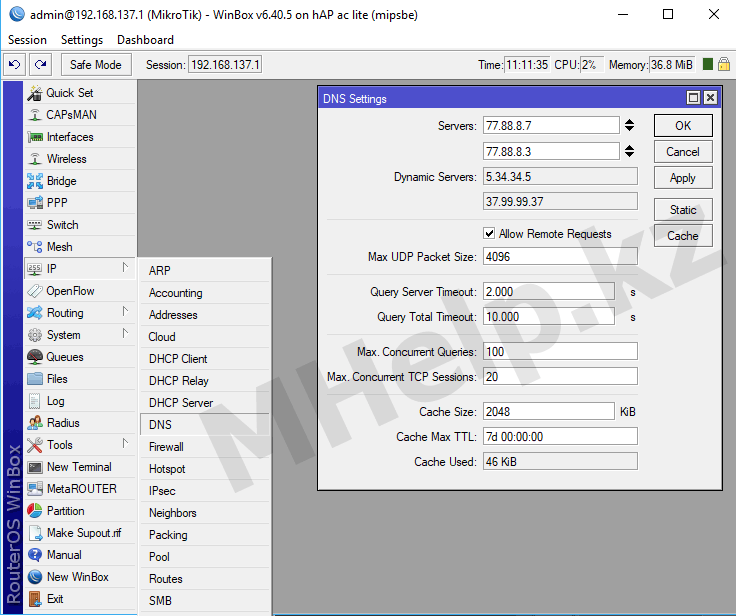Click the Query Server Timeout field
Image resolution: width=736 pixels, height=616 pixels.
[x=549, y=292]
